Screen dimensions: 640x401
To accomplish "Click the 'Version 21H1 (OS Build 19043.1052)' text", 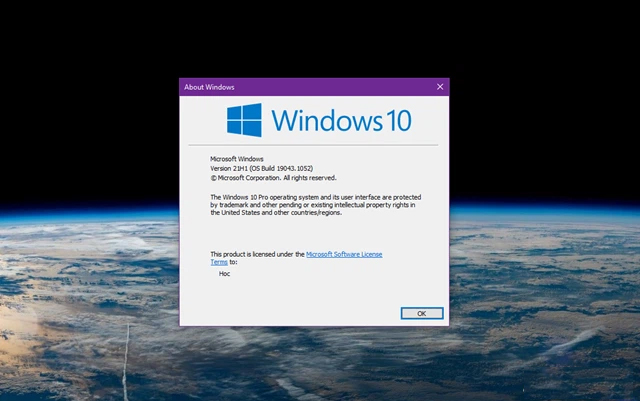I will point(262,168).
